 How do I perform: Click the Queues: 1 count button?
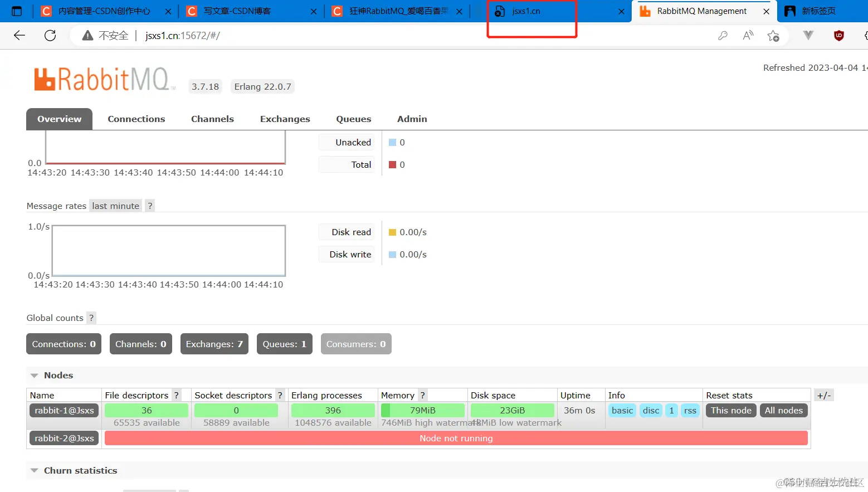pos(285,344)
